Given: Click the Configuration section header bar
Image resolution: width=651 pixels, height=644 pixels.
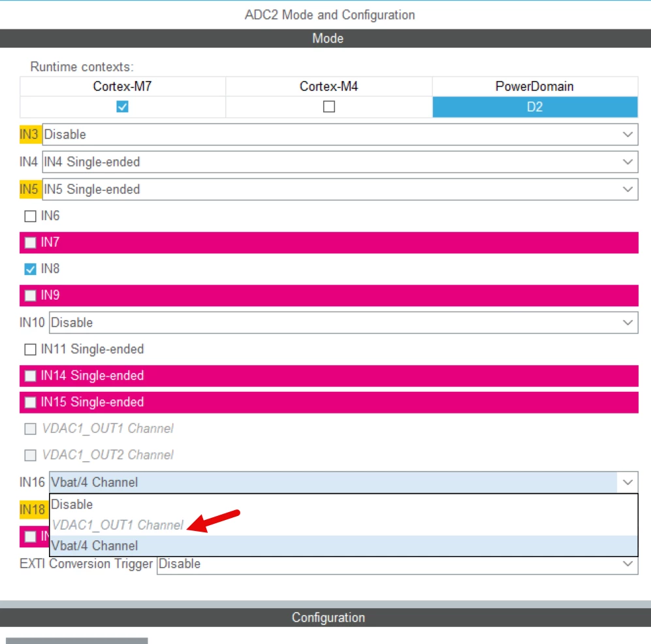Looking at the screenshot, I should (325, 617).
